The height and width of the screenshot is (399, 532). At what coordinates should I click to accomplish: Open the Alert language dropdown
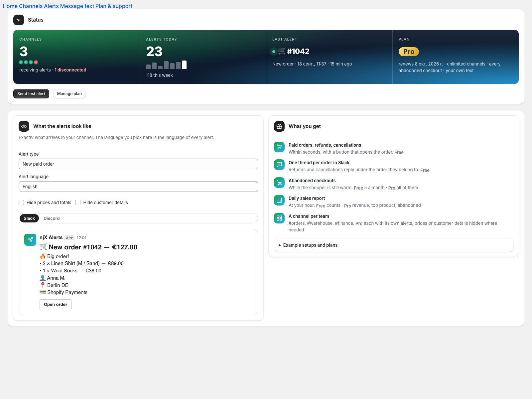[138, 187]
